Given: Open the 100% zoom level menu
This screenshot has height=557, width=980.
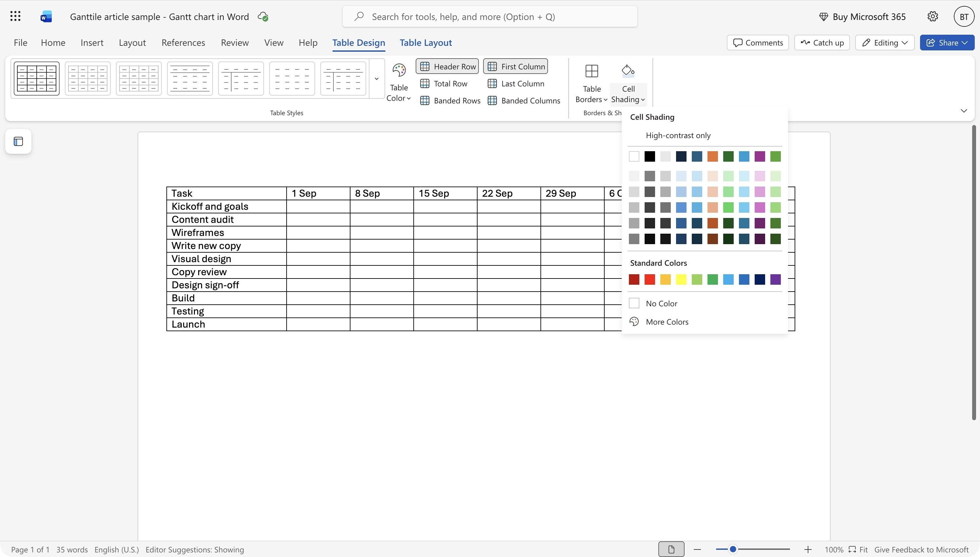Looking at the screenshot, I should [834, 549].
